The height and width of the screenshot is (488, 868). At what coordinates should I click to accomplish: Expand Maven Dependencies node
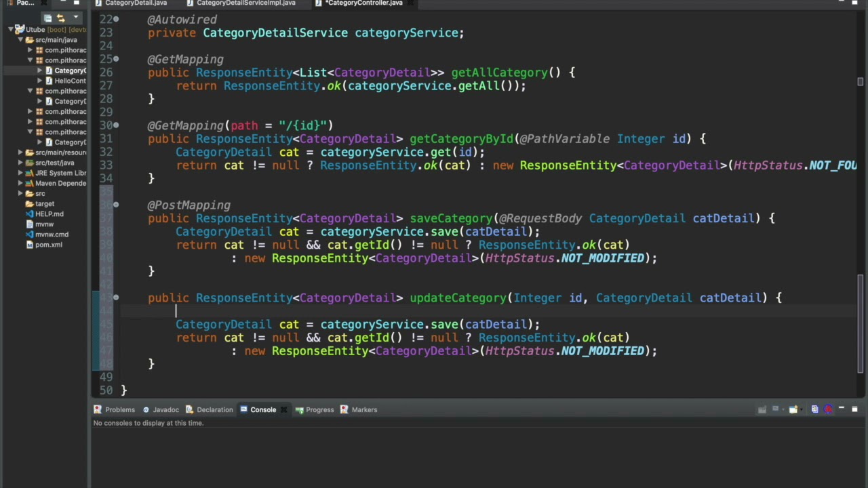tap(20, 183)
